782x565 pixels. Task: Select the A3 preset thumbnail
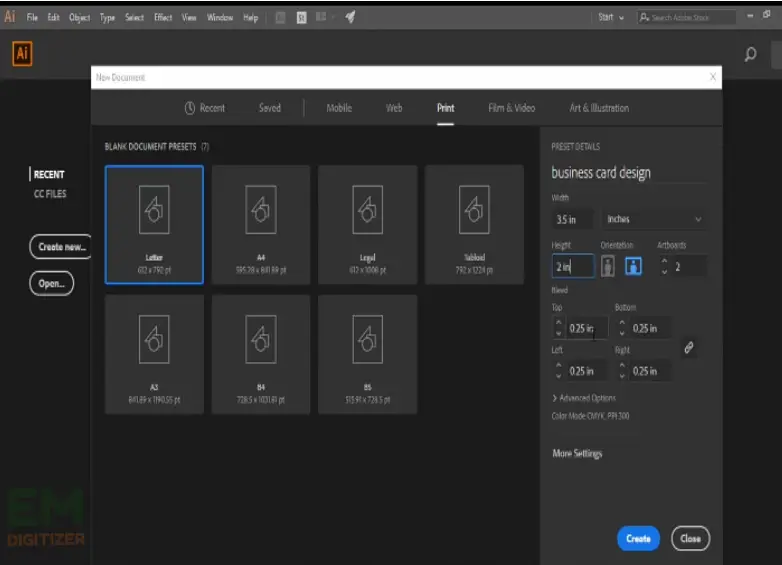[x=154, y=354]
